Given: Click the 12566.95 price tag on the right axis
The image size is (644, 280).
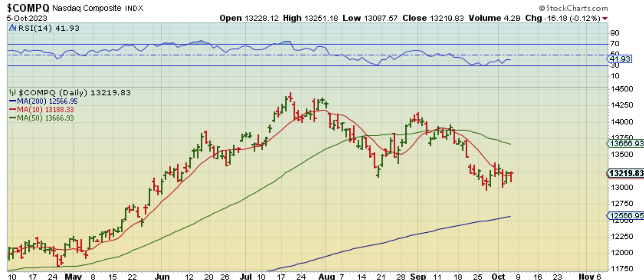Looking at the screenshot, I should 625,216.
